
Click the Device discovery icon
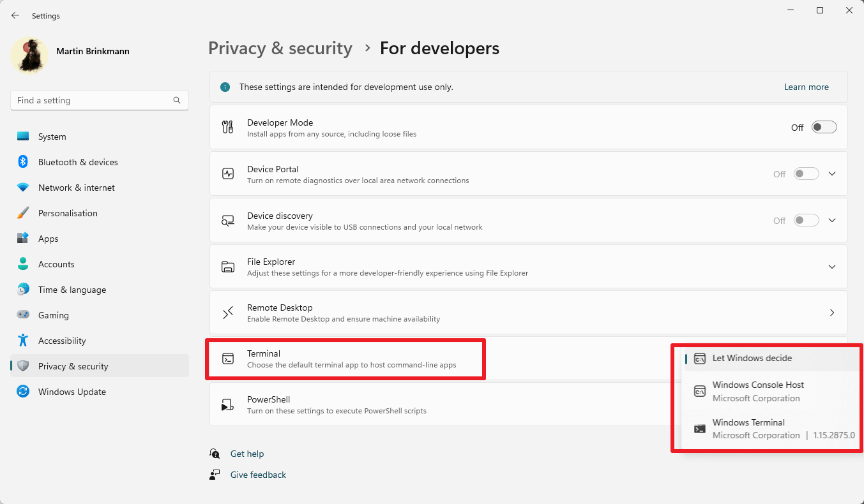click(228, 220)
